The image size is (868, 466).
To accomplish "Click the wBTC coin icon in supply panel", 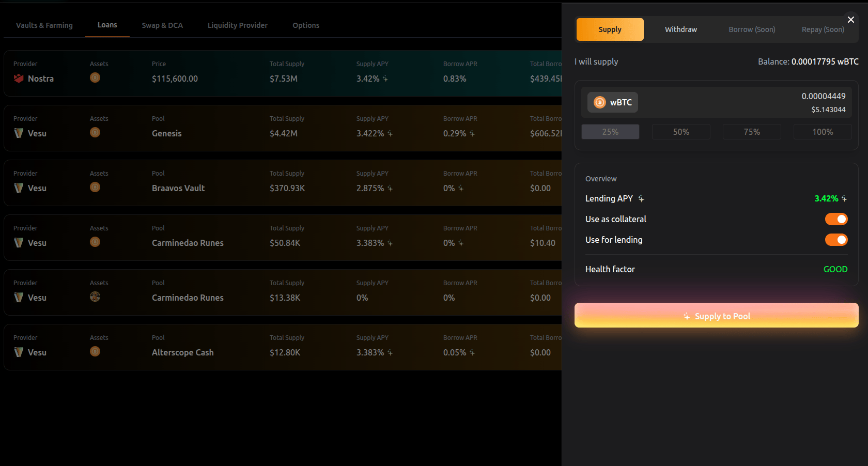I will pos(600,102).
